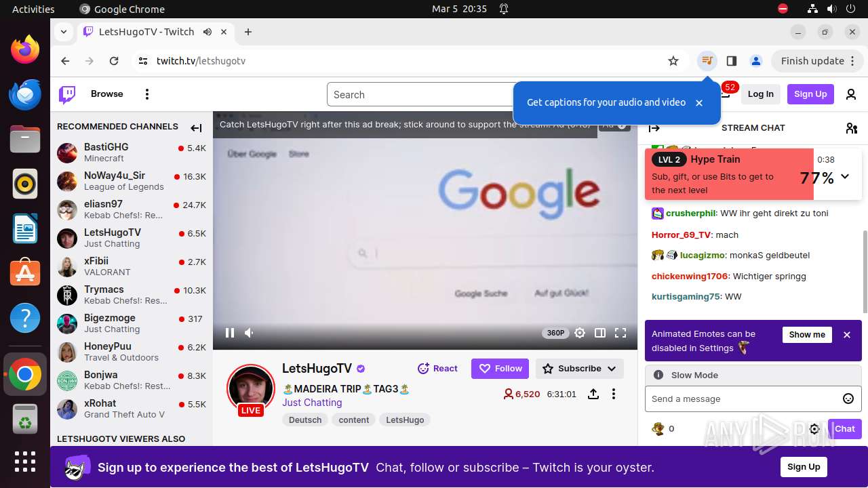Reload the Twitch page
Screen dimensions: 868x488
tap(114, 61)
